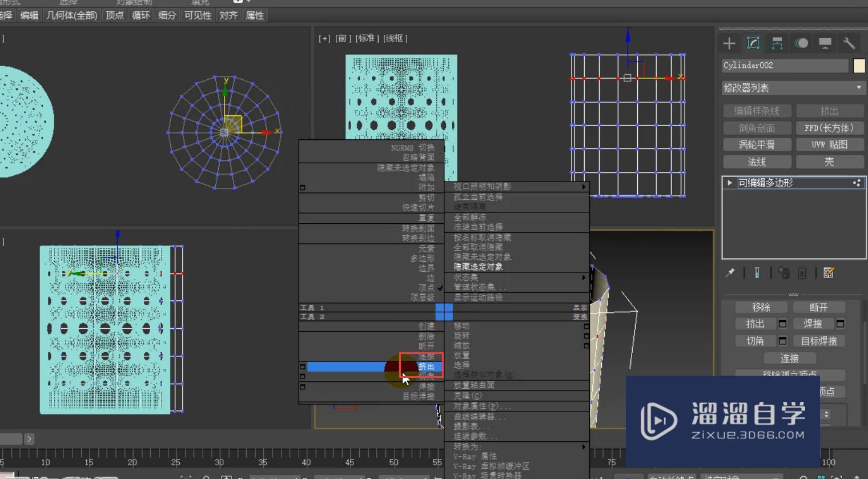Select checked 顶点 sub-object level in quad menu
Screen dimensions: 868x479
click(427, 287)
